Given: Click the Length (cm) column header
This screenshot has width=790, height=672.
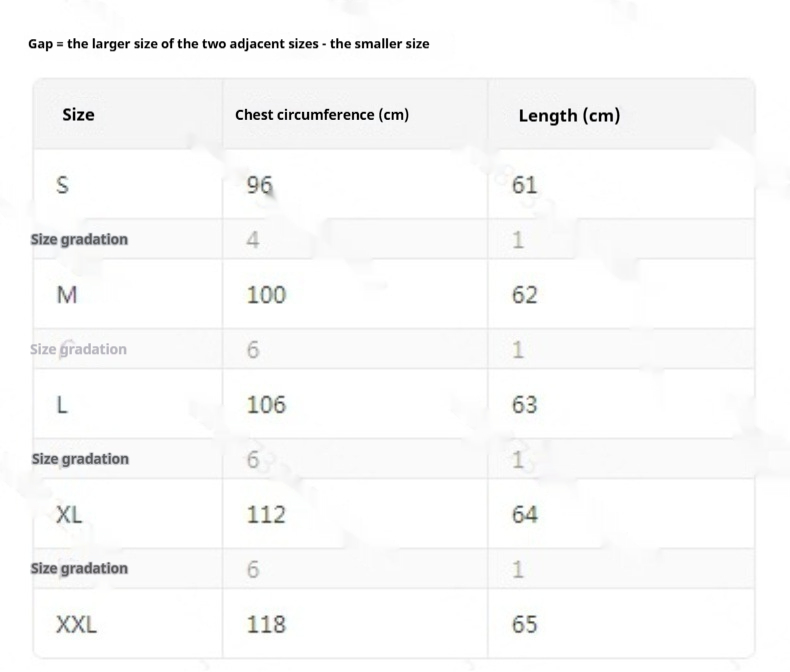Looking at the screenshot, I should pyautogui.click(x=569, y=115).
